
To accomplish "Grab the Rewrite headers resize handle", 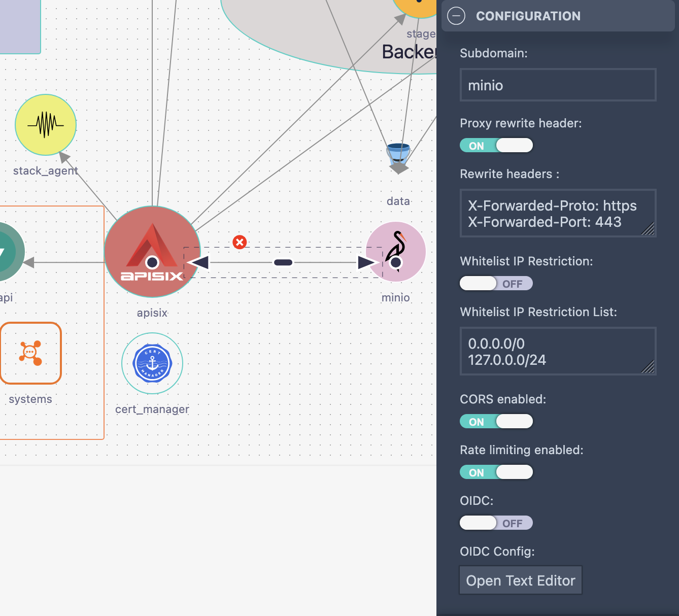I will pyautogui.click(x=649, y=229).
